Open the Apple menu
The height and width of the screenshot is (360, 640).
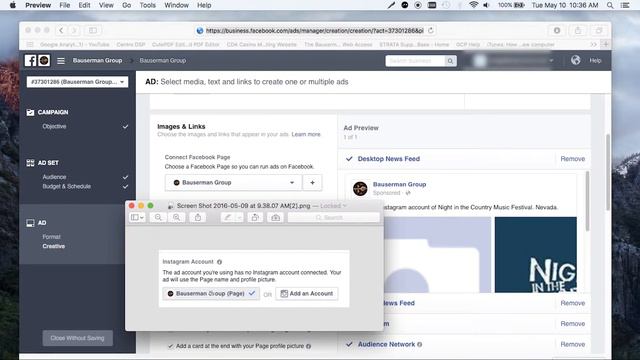[12, 5]
